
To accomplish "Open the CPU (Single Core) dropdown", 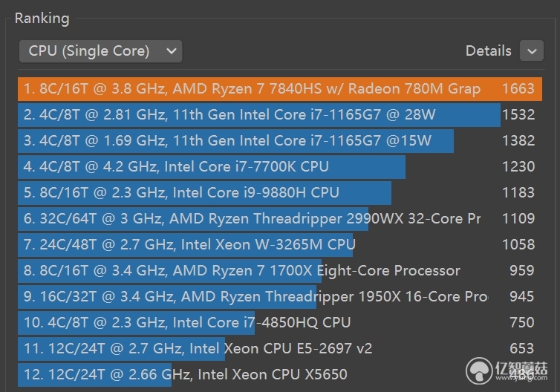I will pos(100,51).
